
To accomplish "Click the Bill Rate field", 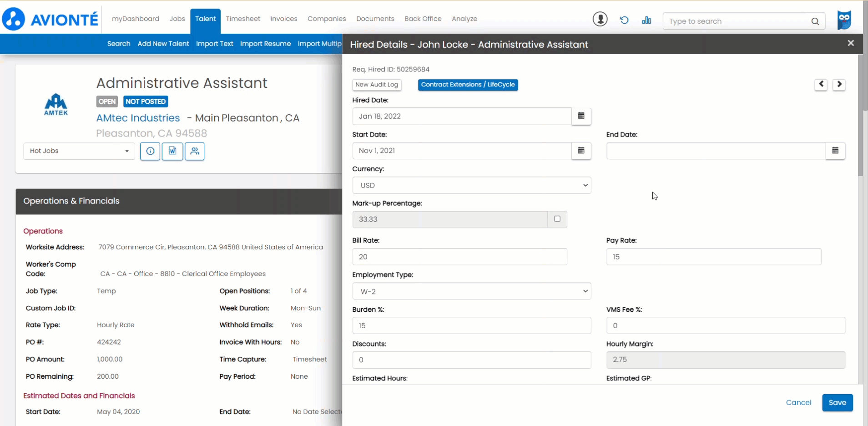I will [459, 257].
